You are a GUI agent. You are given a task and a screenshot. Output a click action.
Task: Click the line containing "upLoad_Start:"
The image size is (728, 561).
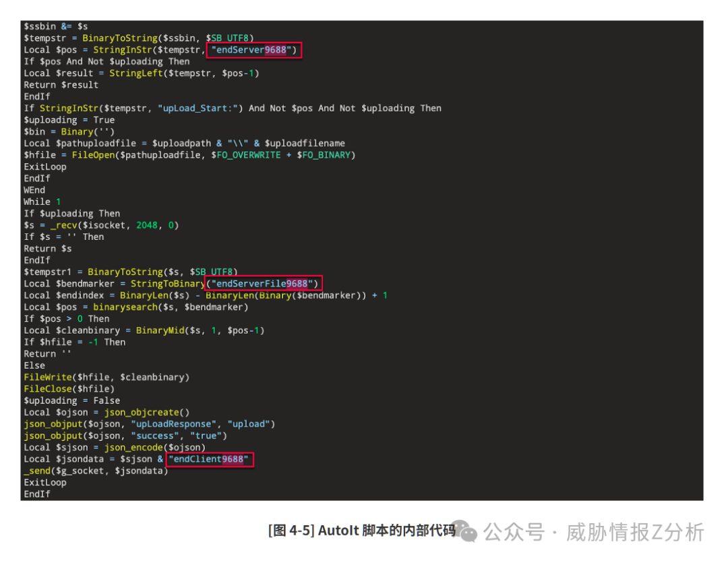pos(233,108)
